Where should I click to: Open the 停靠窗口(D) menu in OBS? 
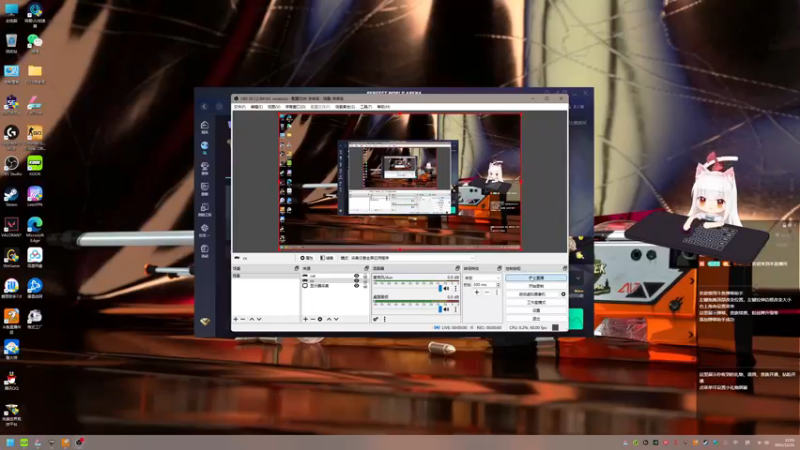(x=295, y=107)
